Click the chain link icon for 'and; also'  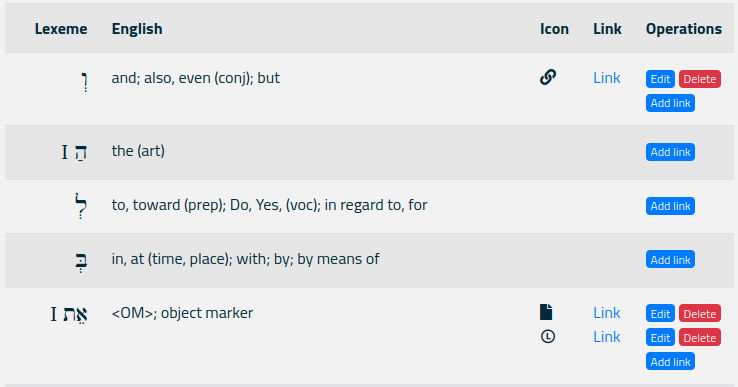[x=548, y=77]
